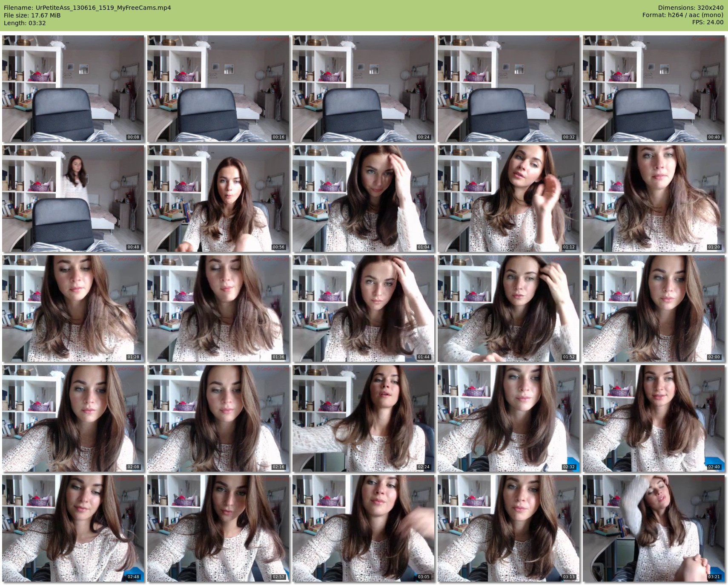Click the 01:12 timestamp badge
Image resolution: width=728 pixels, height=585 pixels.
point(569,247)
